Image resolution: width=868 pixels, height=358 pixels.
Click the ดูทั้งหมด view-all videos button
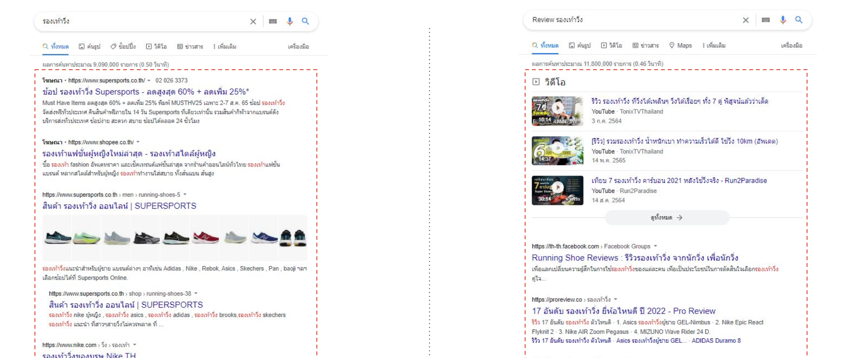pos(666,218)
